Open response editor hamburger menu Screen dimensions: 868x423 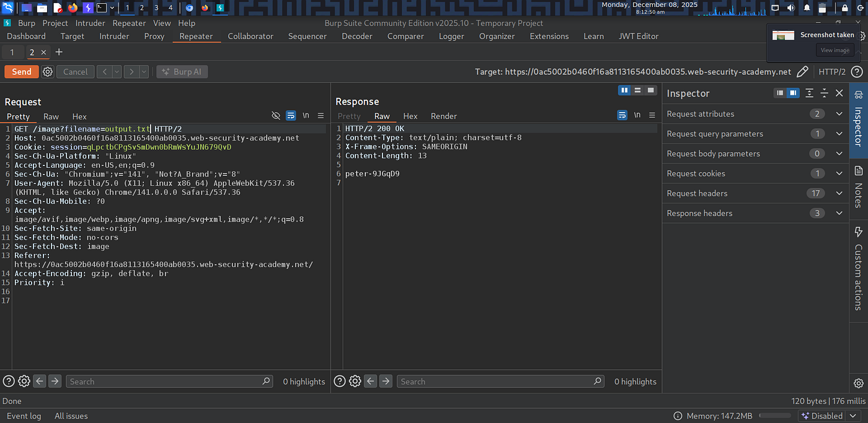[652, 116]
